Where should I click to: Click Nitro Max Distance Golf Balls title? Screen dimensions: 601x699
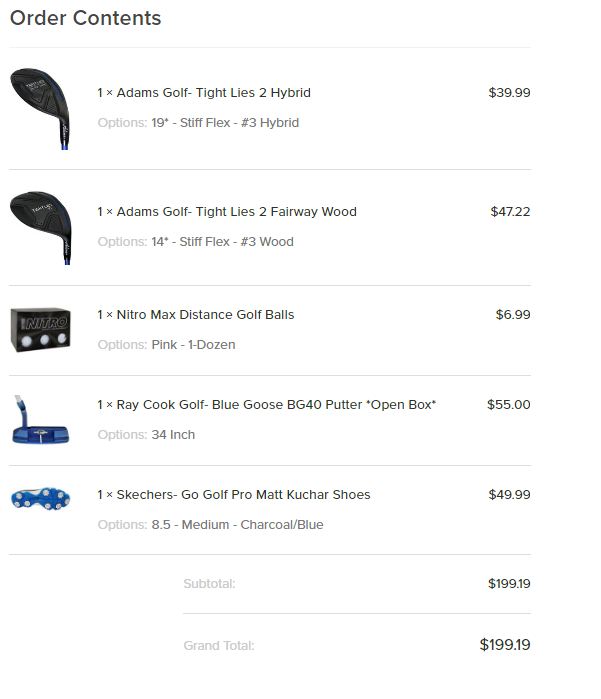point(205,315)
